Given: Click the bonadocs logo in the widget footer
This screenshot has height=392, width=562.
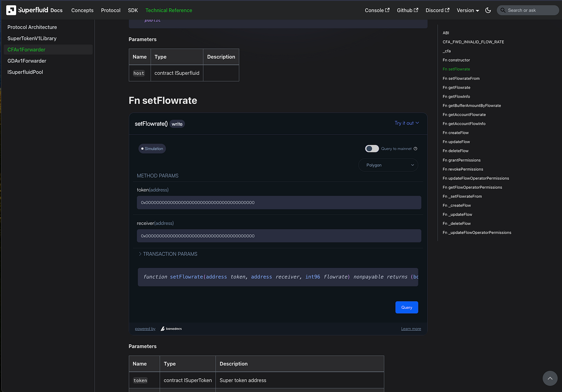Looking at the screenshot, I should pos(171,328).
